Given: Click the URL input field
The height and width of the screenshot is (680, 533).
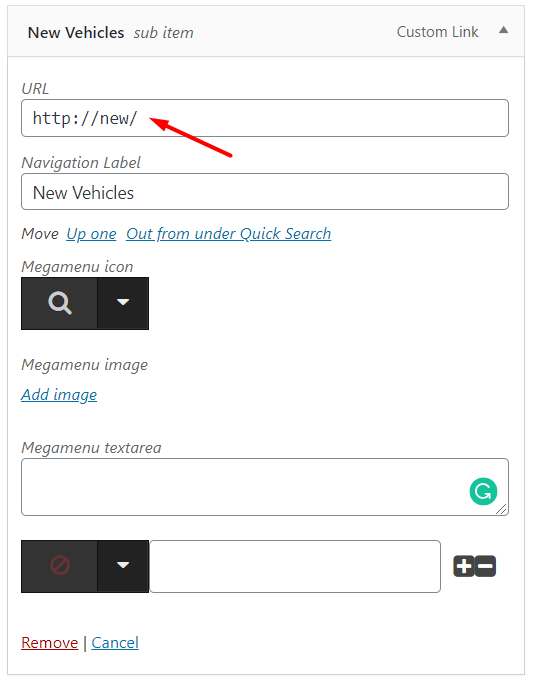Looking at the screenshot, I should click(265, 118).
